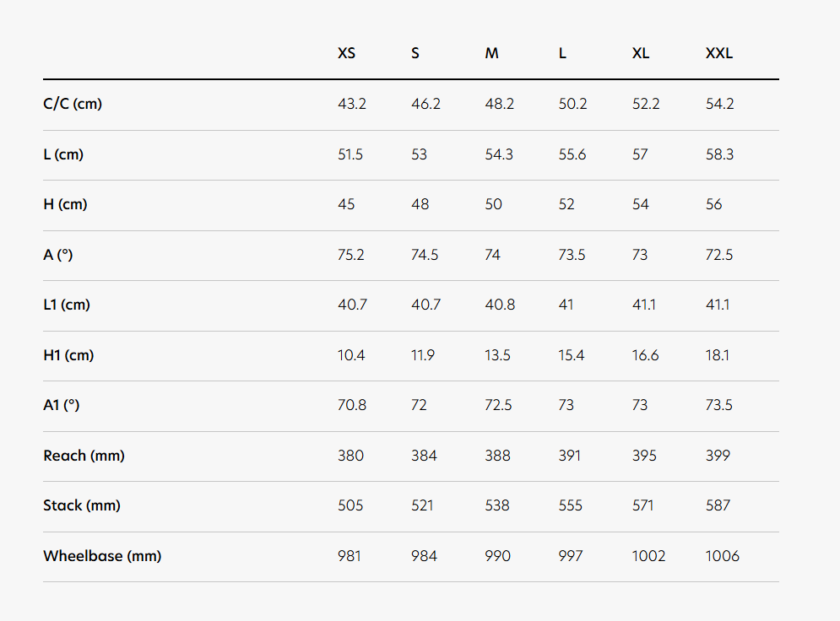
Task: Select the L (cm) row label
Action: point(63,154)
